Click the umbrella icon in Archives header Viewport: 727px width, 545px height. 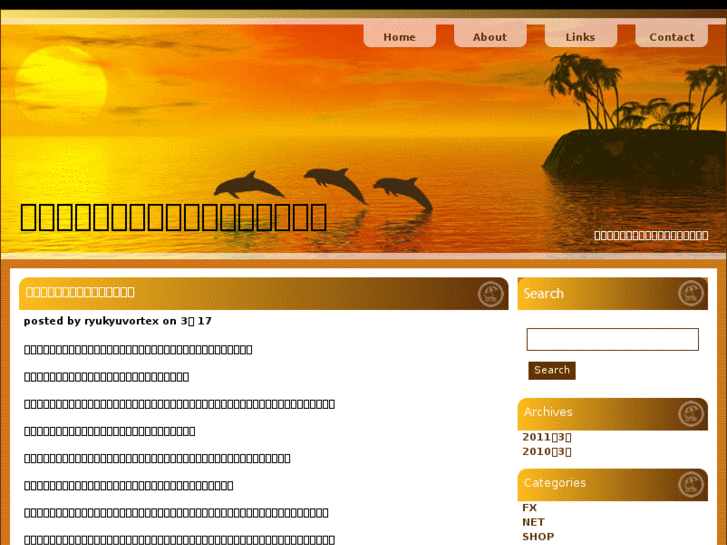(x=691, y=414)
